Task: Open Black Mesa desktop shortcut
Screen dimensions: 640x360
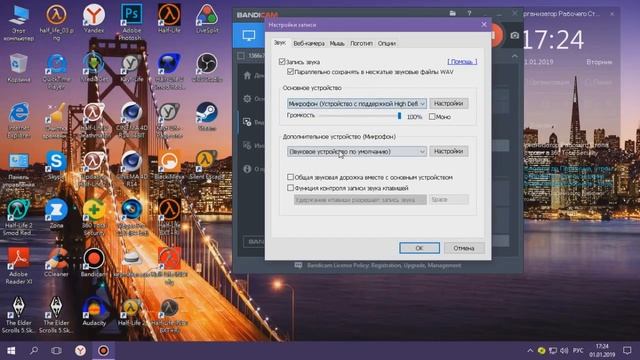Action: pos(169,166)
